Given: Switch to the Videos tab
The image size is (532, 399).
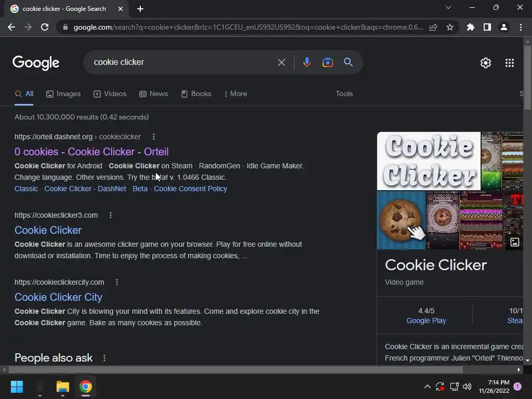Looking at the screenshot, I should point(110,94).
